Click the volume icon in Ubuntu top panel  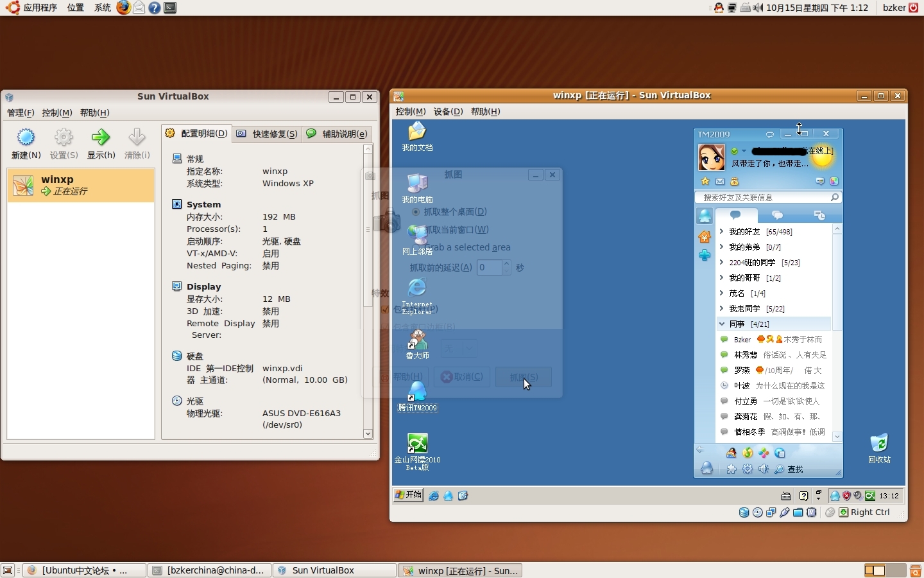pyautogui.click(x=758, y=8)
